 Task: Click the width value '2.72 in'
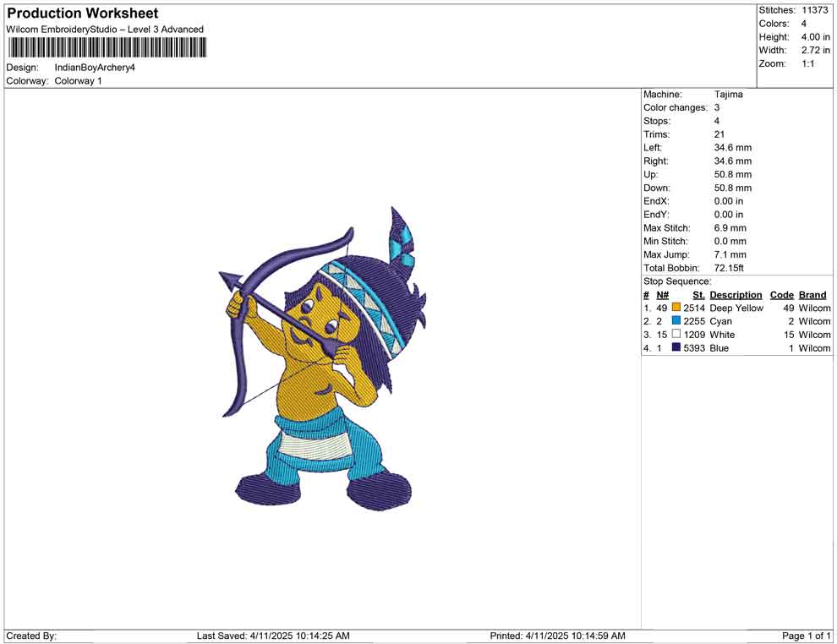[816, 50]
